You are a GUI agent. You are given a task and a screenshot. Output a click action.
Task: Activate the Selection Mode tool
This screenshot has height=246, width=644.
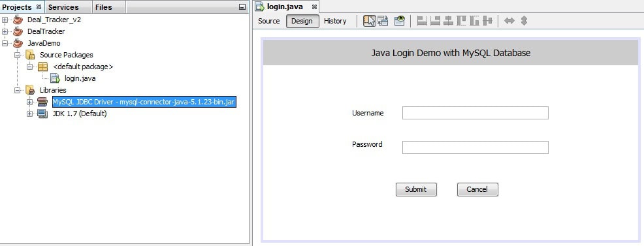(x=369, y=21)
